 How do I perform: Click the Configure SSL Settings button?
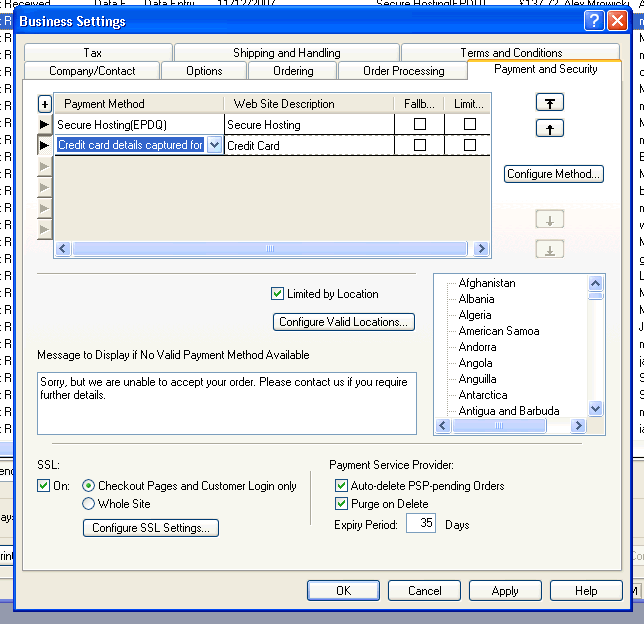tap(151, 528)
